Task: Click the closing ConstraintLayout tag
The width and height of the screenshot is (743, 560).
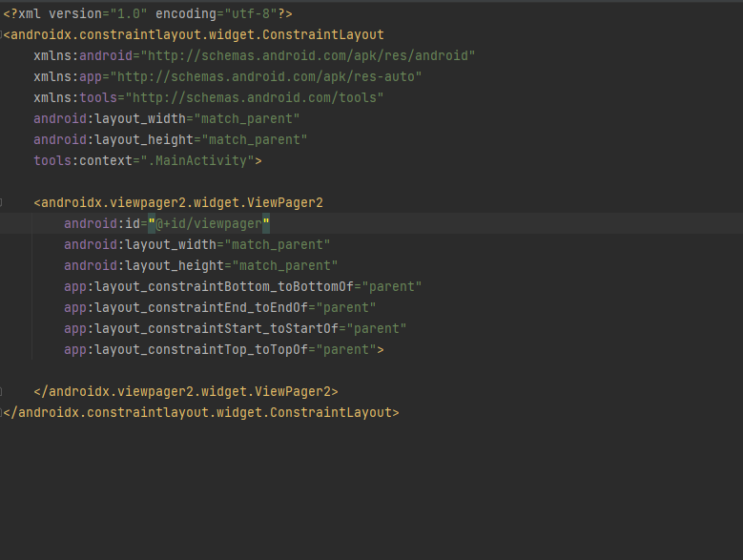Action: [201, 413]
